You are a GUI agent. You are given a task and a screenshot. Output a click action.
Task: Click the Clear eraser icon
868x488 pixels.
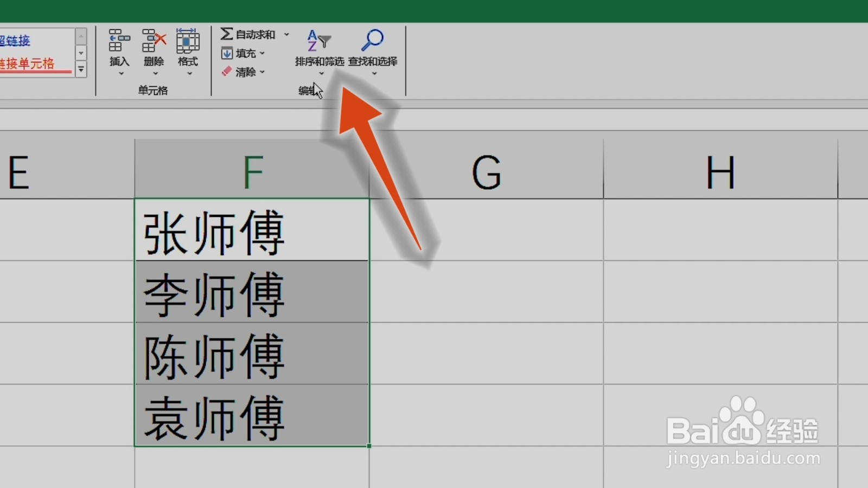(x=227, y=72)
